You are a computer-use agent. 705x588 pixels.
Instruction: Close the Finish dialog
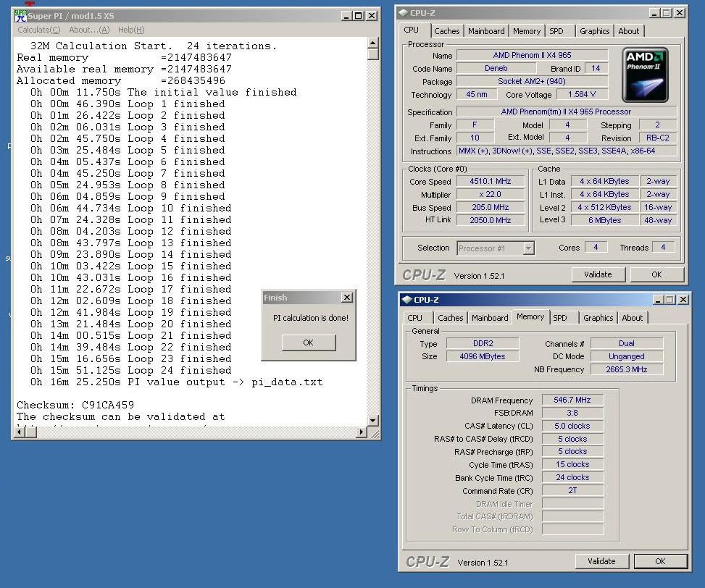pos(346,298)
